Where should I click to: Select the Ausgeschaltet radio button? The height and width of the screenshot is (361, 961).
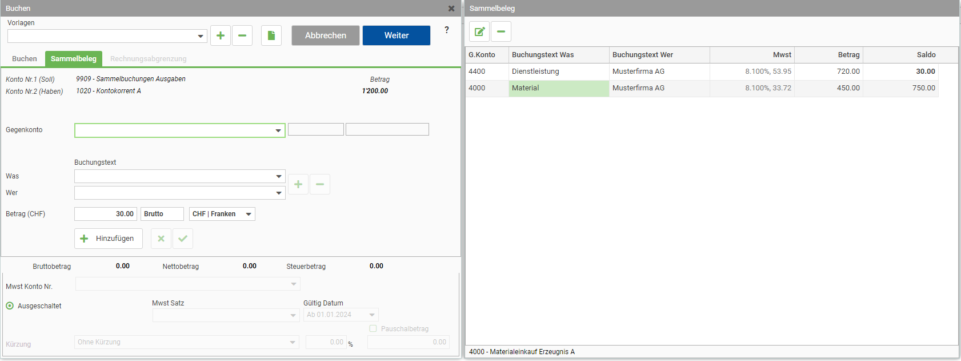pyautogui.click(x=9, y=305)
